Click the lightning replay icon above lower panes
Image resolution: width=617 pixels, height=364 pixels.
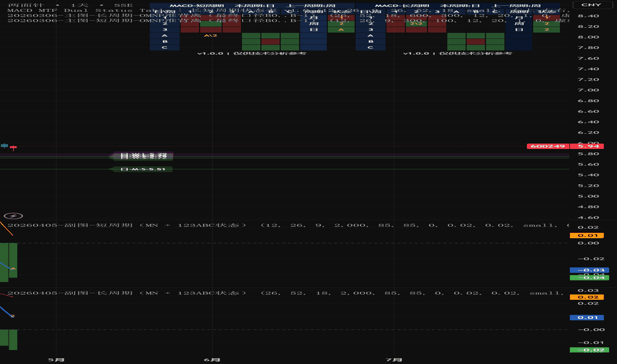tap(13, 216)
